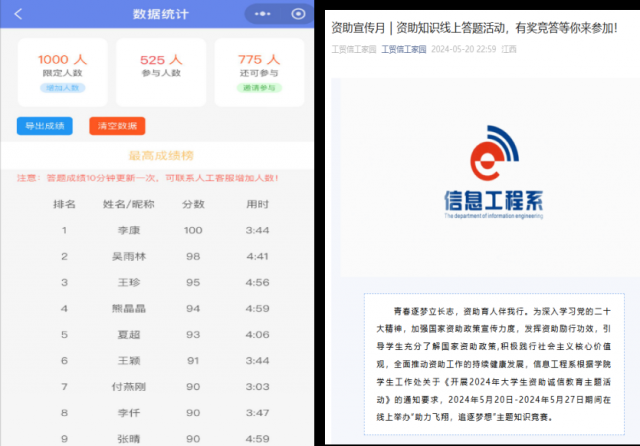Click the 分数 column header
Screen dimensions: 640x446
coord(193,204)
